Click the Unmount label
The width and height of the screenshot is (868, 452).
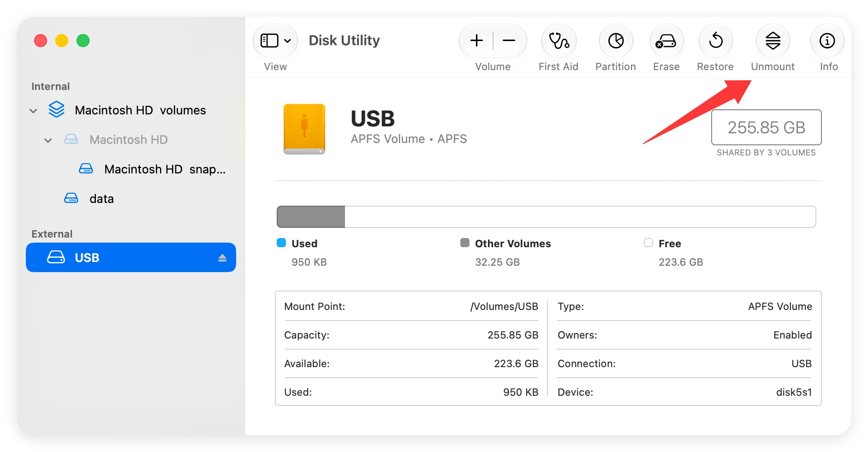tap(773, 66)
